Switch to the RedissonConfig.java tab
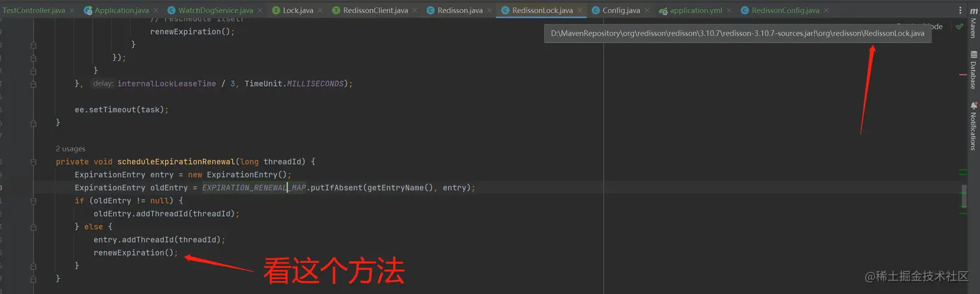 [x=786, y=10]
